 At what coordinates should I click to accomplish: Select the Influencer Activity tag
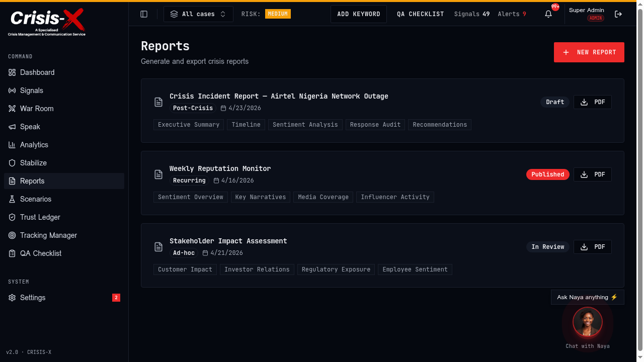(x=395, y=197)
